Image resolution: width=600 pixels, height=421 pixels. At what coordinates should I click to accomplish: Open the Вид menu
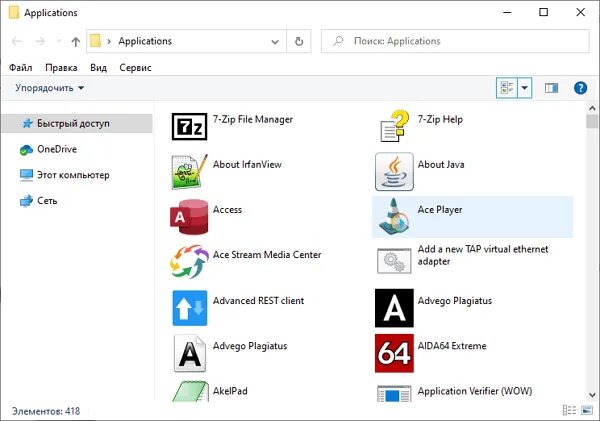(x=98, y=68)
